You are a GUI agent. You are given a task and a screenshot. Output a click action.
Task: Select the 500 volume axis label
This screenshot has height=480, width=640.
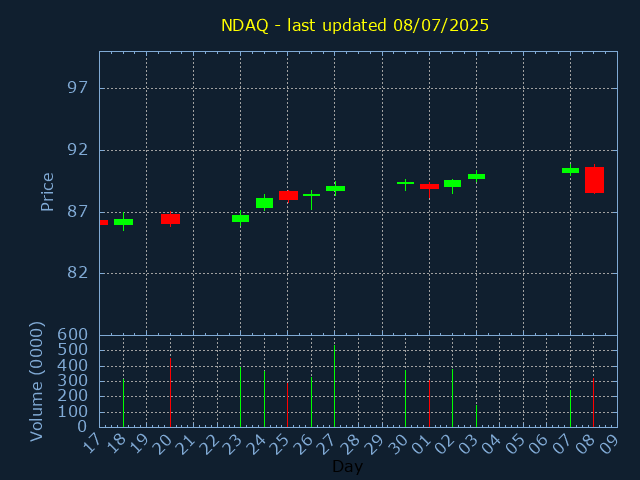pos(72,350)
